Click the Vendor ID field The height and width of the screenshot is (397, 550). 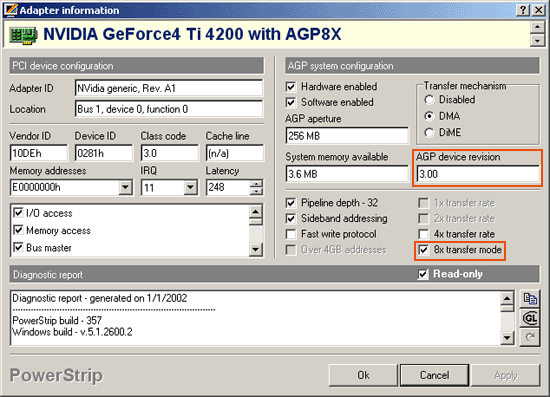(39, 153)
